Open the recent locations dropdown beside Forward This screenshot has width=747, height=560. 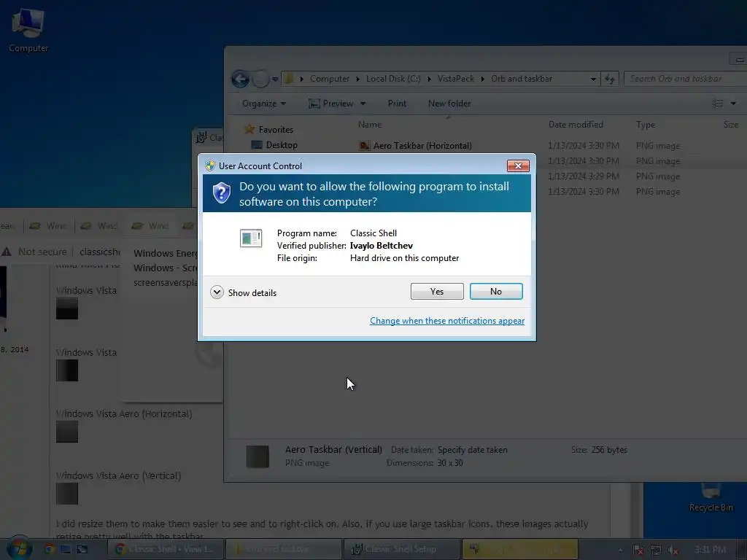pyautogui.click(x=275, y=79)
